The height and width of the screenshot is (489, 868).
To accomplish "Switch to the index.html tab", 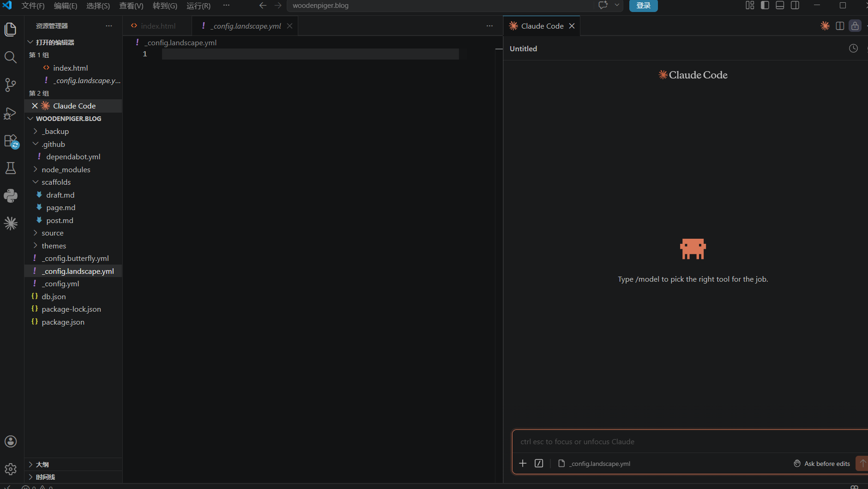I will [x=157, y=26].
